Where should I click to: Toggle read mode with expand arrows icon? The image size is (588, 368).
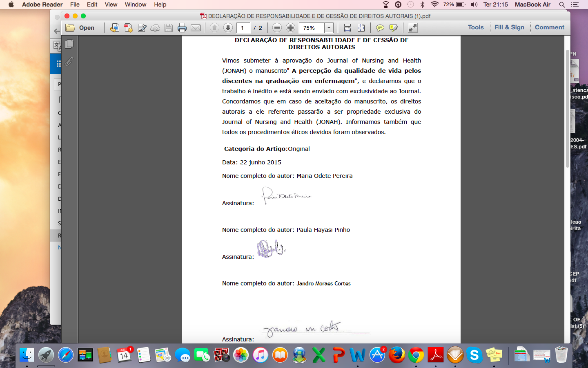pos(413,28)
